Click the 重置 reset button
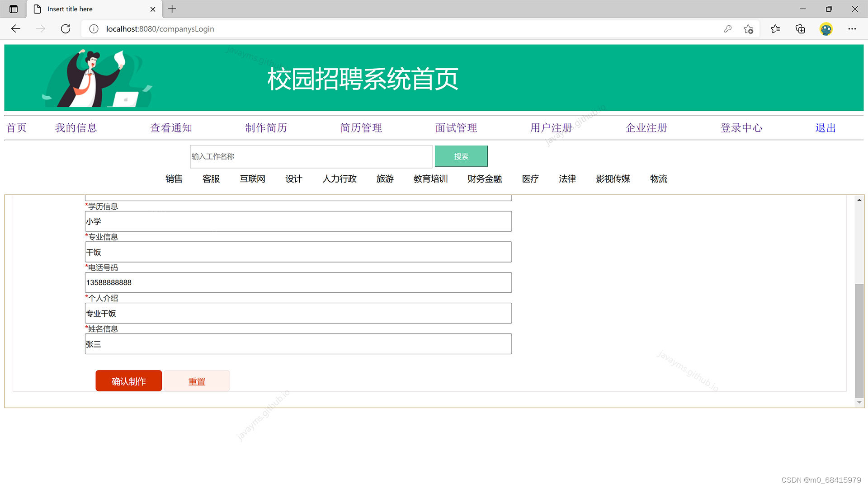Image resolution: width=868 pixels, height=488 pixels. click(x=197, y=381)
